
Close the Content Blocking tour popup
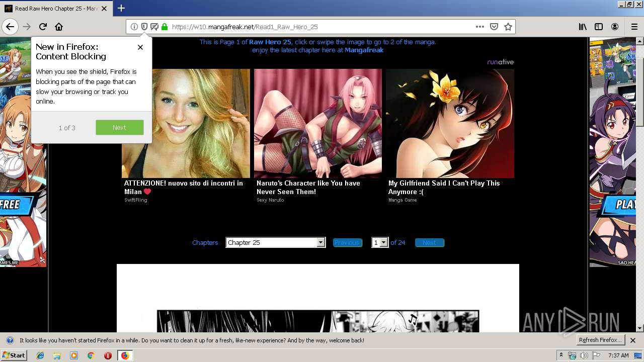click(140, 47)
